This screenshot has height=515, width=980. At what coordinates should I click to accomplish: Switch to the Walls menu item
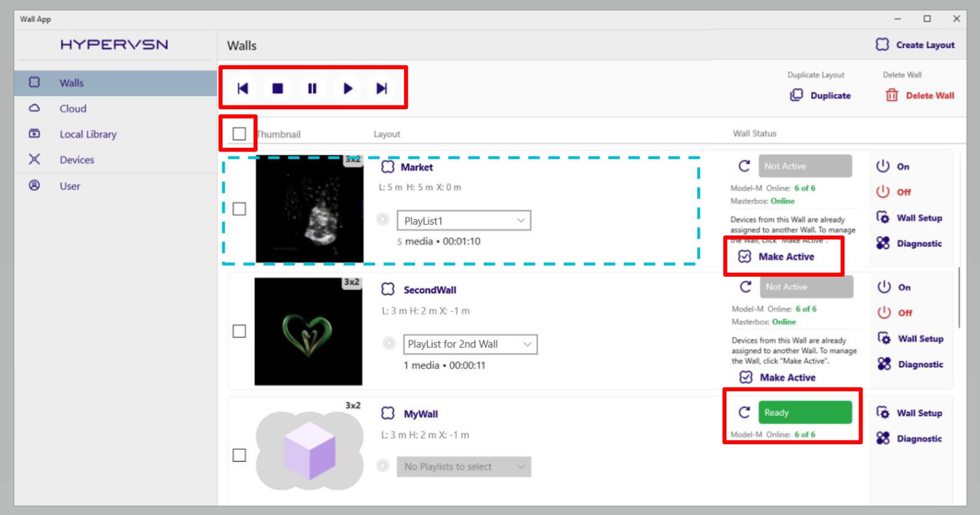[71, 82]
